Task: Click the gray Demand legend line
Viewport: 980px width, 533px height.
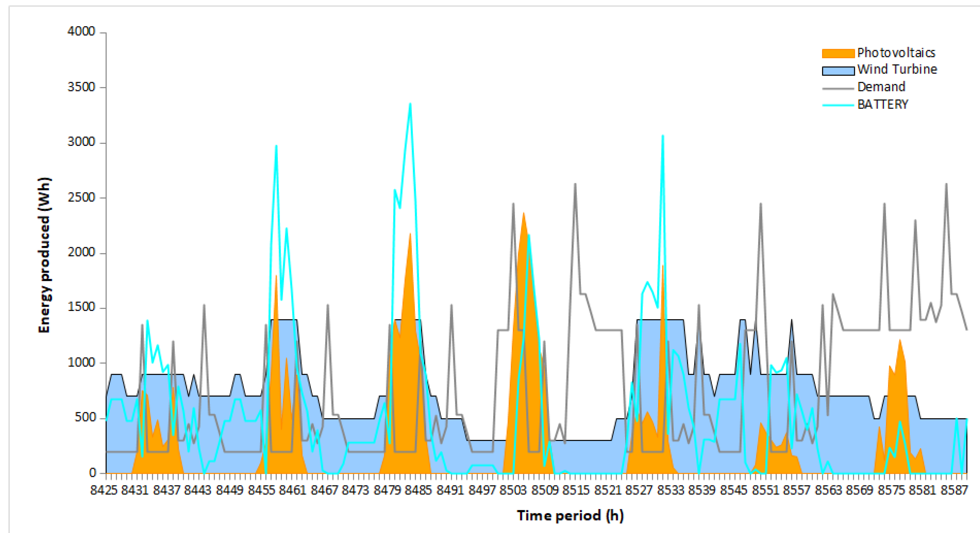Action: 838,88
